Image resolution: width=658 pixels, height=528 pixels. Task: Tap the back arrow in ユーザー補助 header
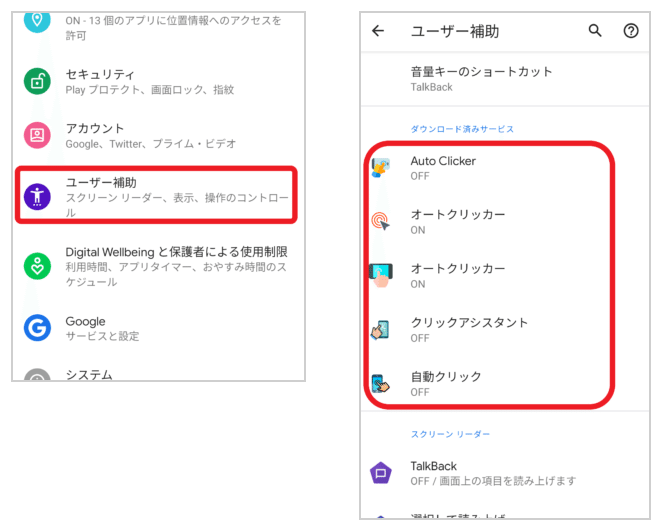[378, 31]
